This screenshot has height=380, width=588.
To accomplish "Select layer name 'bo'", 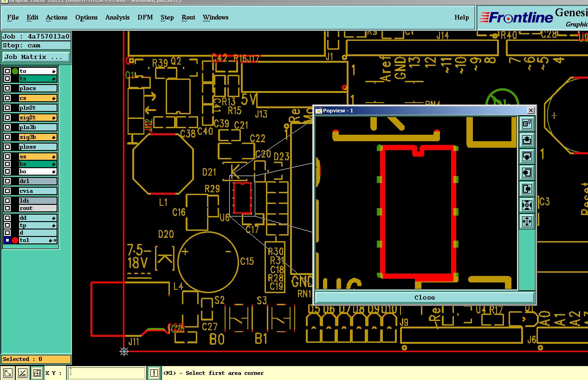I will (x=38, y=171).
